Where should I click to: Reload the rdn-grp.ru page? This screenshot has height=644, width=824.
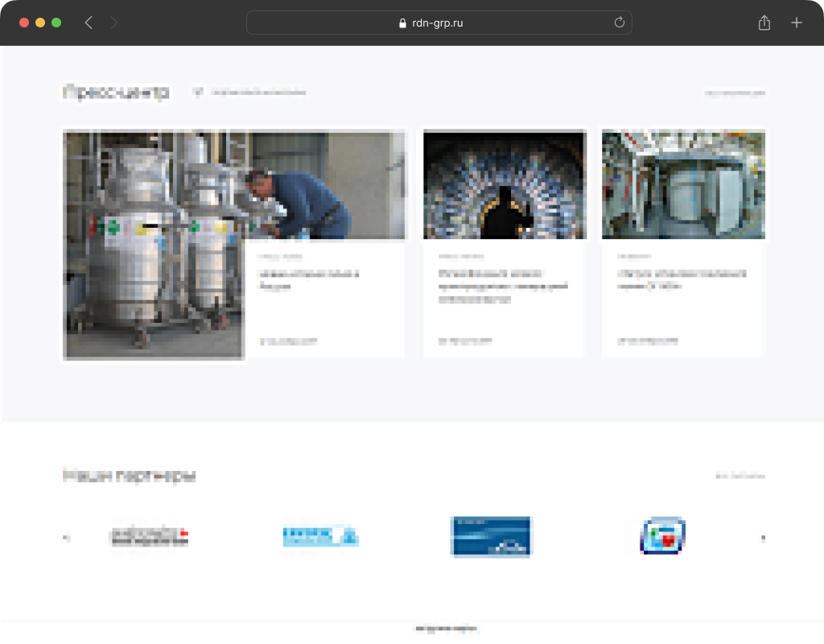(x=619, y=23)
